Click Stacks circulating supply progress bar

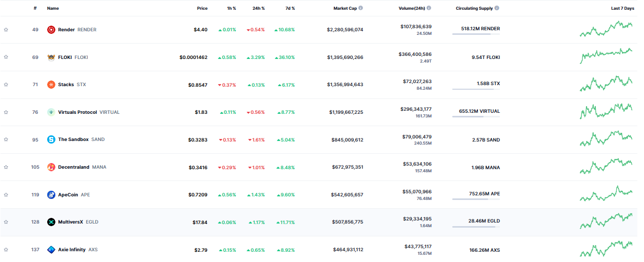coord(476,89)
